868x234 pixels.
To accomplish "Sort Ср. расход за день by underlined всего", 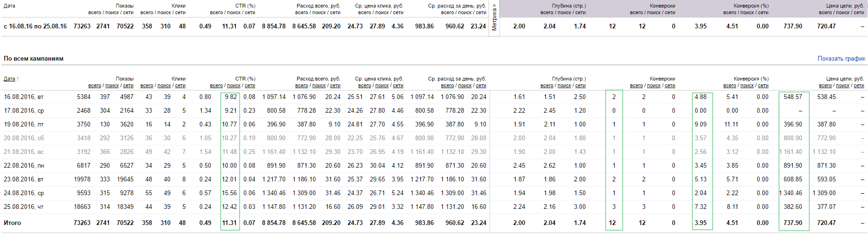I will click(x=447, y=86).
